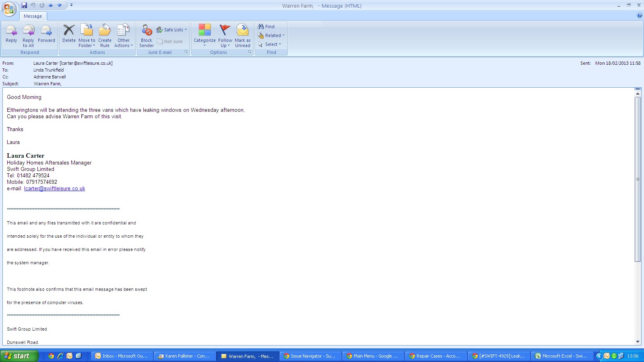Screen dimensions: 644x362
Task: Click the message scrollbar down arrow
Action: (x=638, y=342)
